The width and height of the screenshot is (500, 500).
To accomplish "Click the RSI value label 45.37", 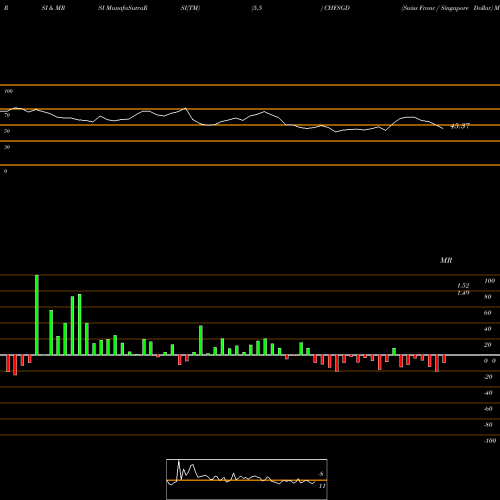I will click(x=460, y=126).
